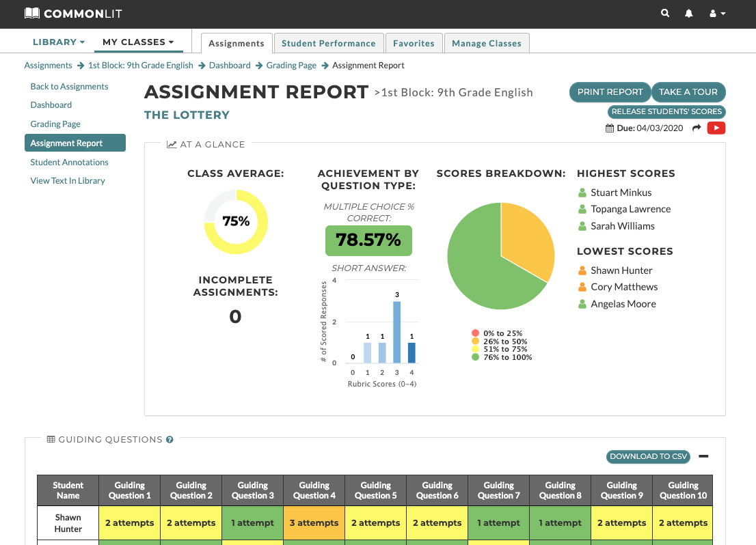
Task: Click the class average 75% donut chart
Action: click(236, 222)
